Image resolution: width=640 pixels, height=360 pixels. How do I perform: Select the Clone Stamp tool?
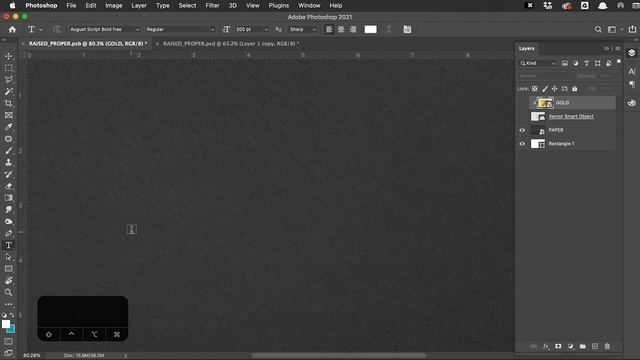pyautogui.click(x=9, y=162)
